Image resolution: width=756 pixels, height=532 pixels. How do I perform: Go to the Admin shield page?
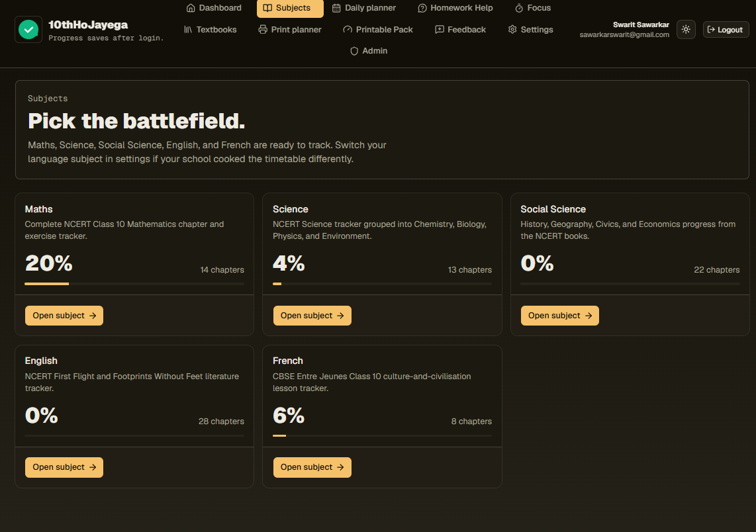[368, 50]
